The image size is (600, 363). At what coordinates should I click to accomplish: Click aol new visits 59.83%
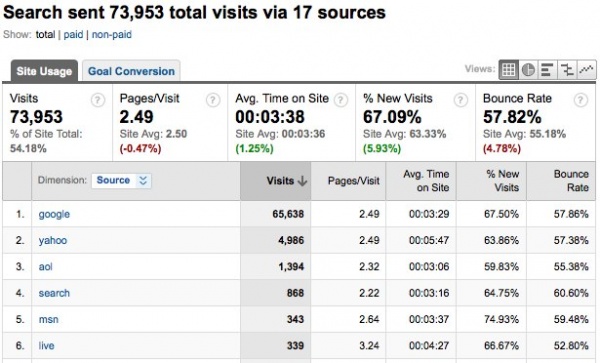501,267
